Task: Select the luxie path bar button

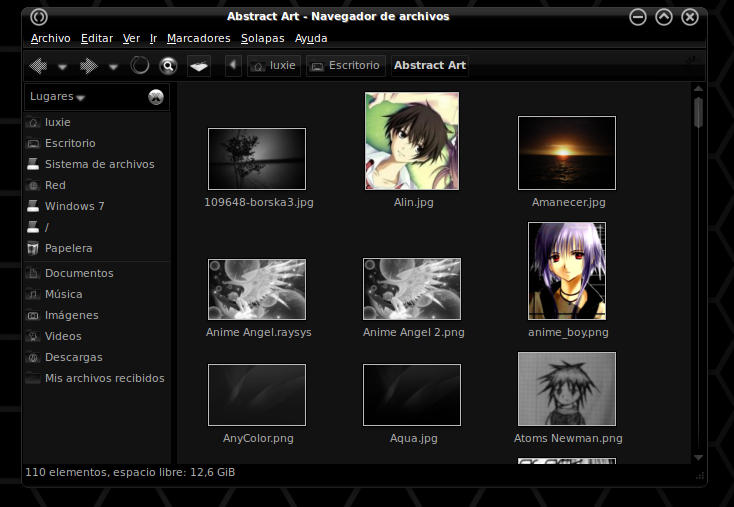Action: [x=274, y=66]
